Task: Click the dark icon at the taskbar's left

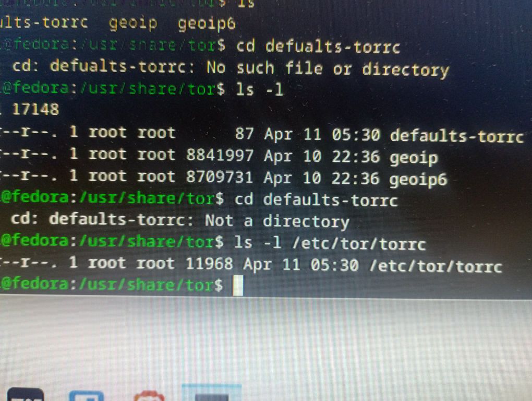Action: [25, 394]
